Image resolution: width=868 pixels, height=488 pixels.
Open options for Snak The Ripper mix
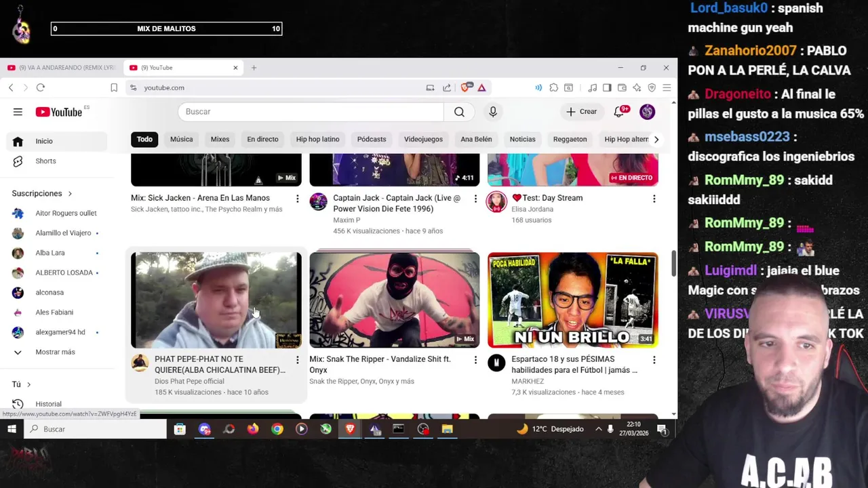(x=475, y=360)
